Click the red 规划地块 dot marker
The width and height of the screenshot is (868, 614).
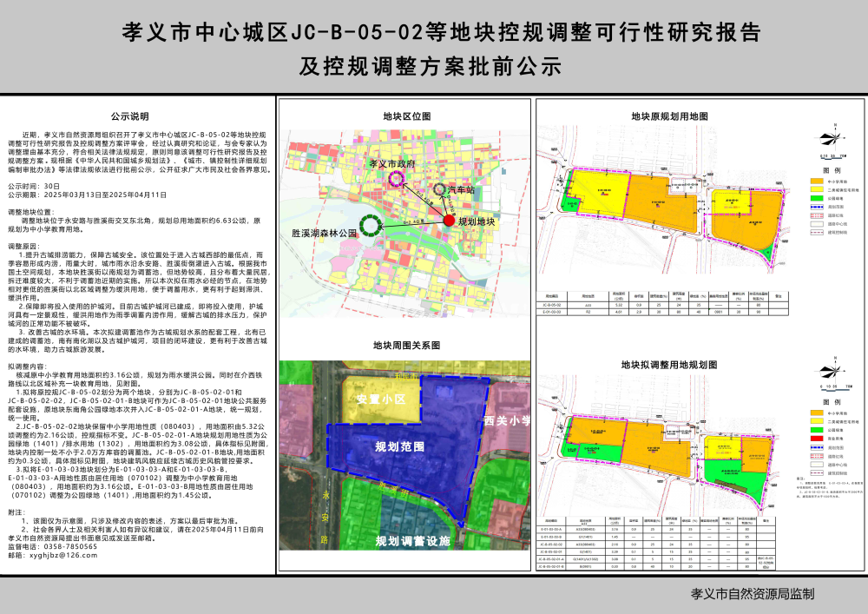(x=449, y=221)
